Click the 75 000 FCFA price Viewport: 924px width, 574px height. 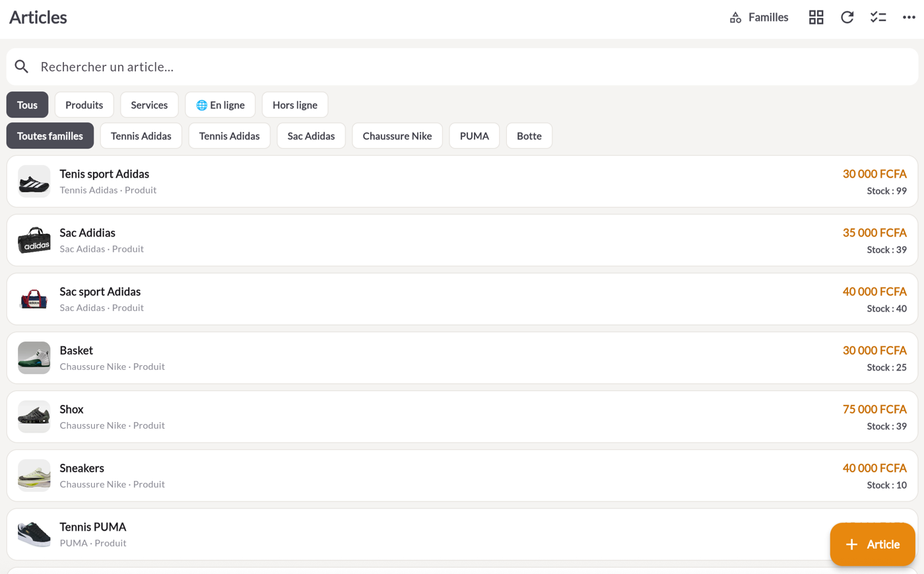pyautogui.click(x=874, y=409)
